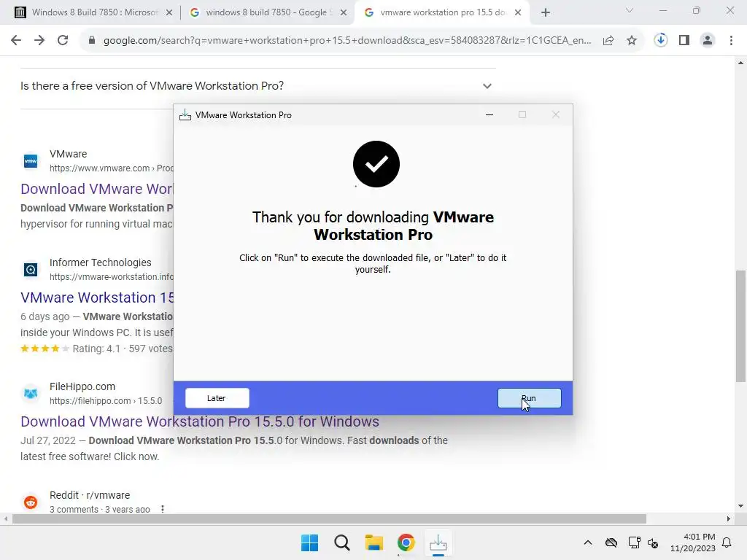Screen dimensions: 747x560
Task: Click the page horizontal scrollbar thumb
Action: [329, 518]
